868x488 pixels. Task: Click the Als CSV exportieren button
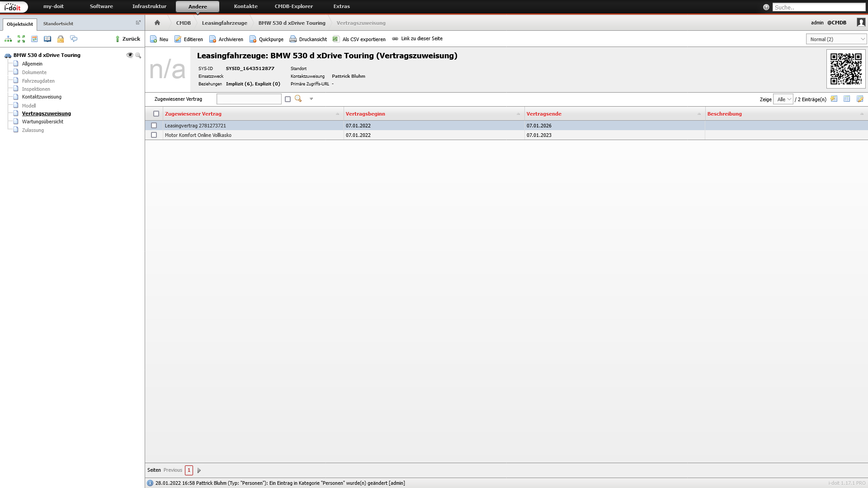pyautogui.click(x=359, y=39)
